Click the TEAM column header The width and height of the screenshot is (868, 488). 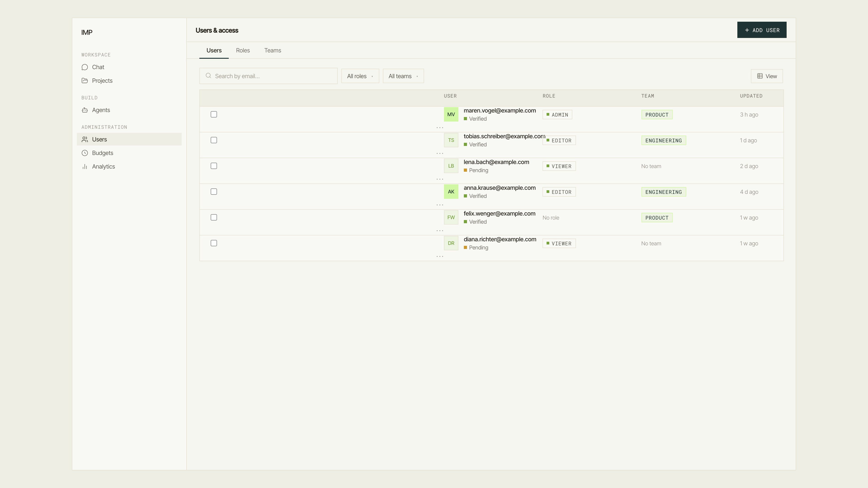[648, 96]
